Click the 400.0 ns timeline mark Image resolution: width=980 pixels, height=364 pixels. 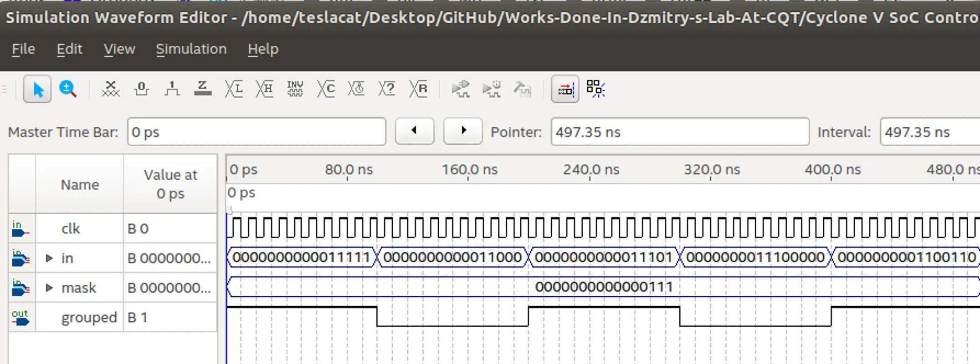click(x=832, y=170)
